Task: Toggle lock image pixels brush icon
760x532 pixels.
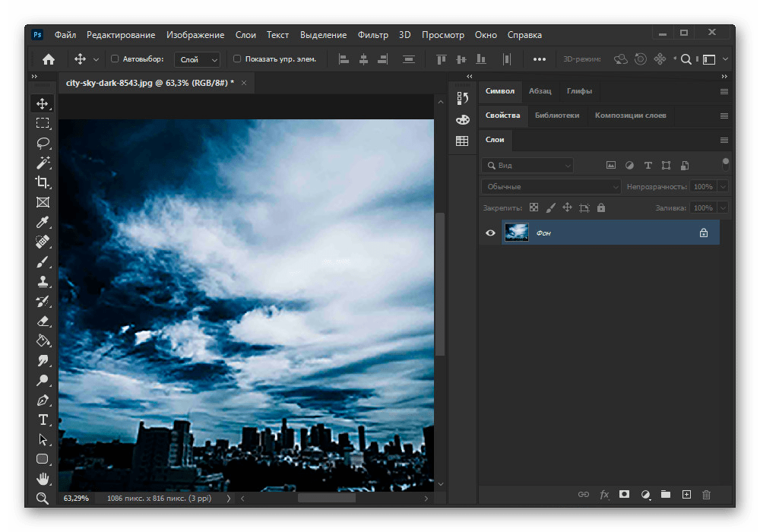Action: point(550,207)
